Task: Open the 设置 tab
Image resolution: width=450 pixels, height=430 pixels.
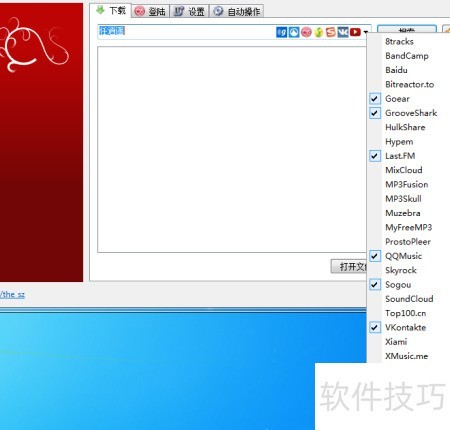Action: click(189, 11)
